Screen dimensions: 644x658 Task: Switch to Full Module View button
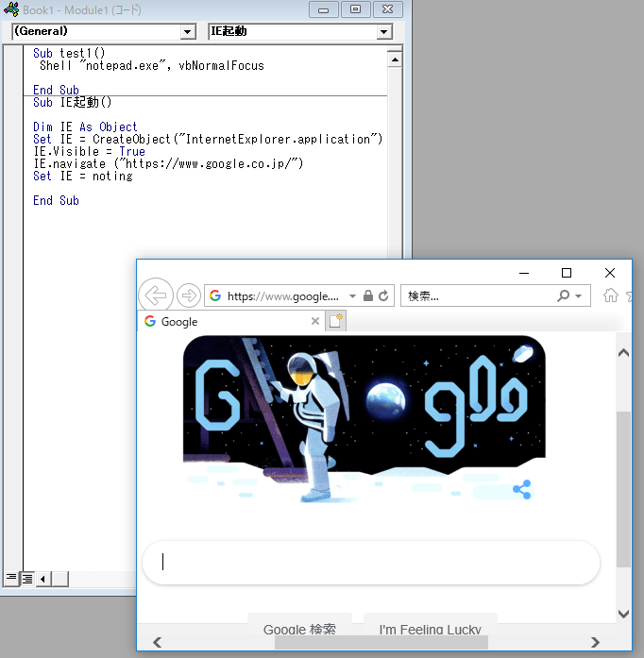point(27,579)
